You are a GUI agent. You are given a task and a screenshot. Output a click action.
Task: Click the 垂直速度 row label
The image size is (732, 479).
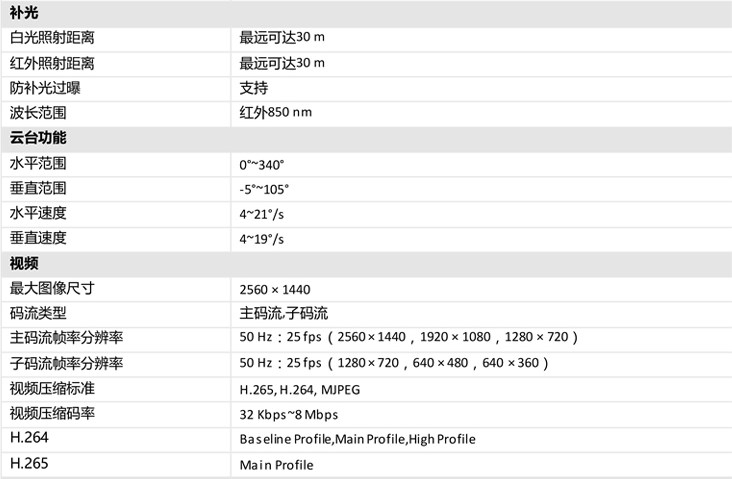[38, 238]
